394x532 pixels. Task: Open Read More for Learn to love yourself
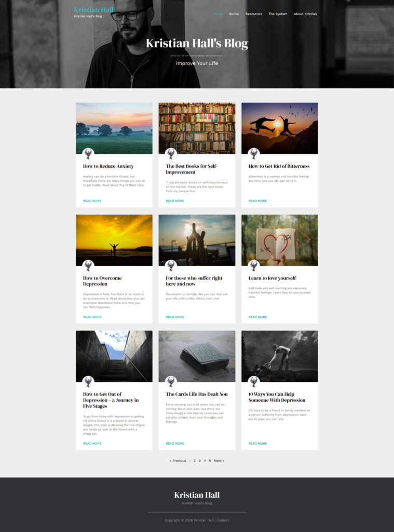(x=257, y=317)
